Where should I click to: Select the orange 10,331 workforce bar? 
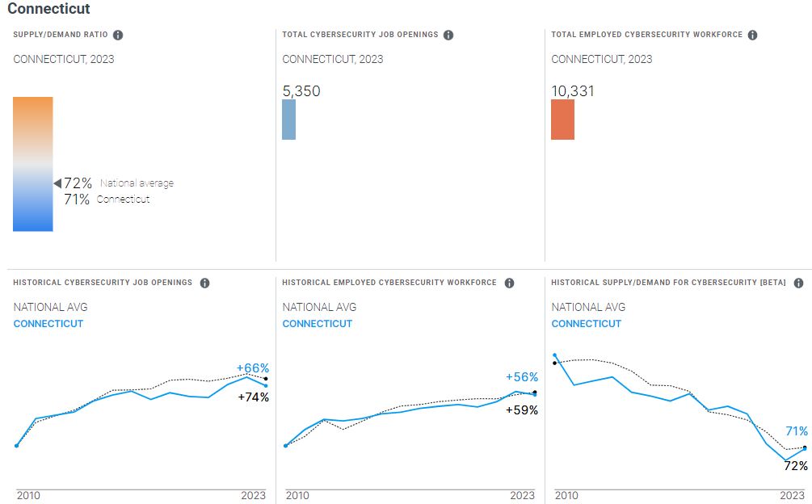click(x=562, y=120)
